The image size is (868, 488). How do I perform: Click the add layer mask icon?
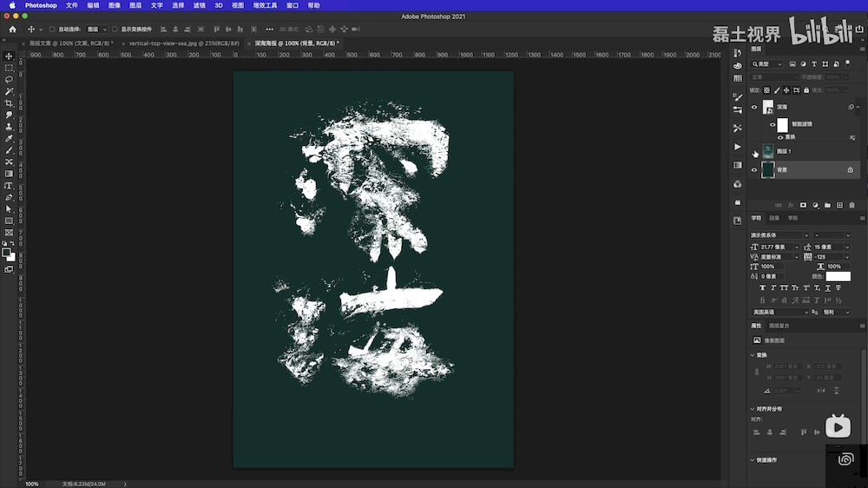[x=803, y=205]
